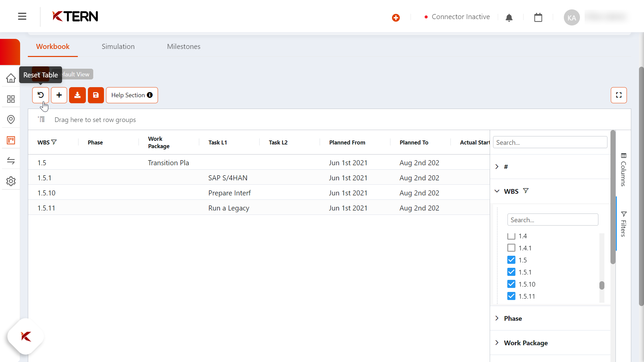This screenshot has height=362, width=644.
Task: Open the Help Section button
Action: pos(132,95)
